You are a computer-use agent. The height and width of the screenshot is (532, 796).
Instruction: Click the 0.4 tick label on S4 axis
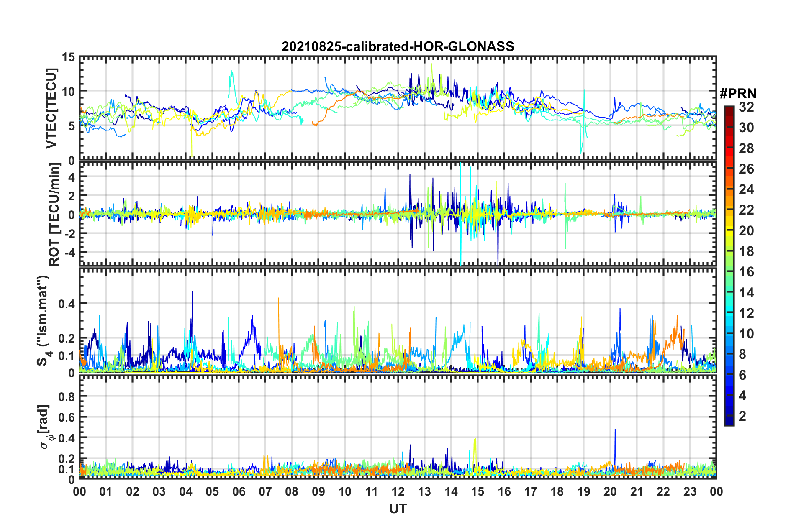point(67,304)
